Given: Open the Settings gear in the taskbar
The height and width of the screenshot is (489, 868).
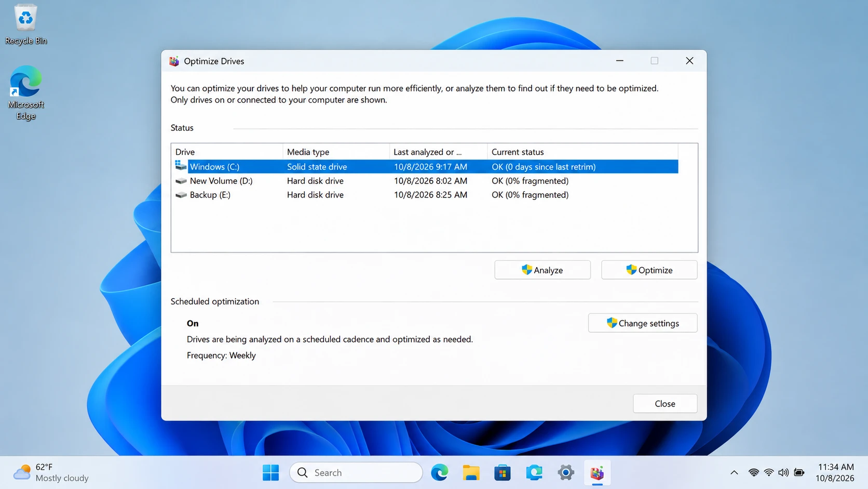Looking at the screenshot, I should point(565,473).
